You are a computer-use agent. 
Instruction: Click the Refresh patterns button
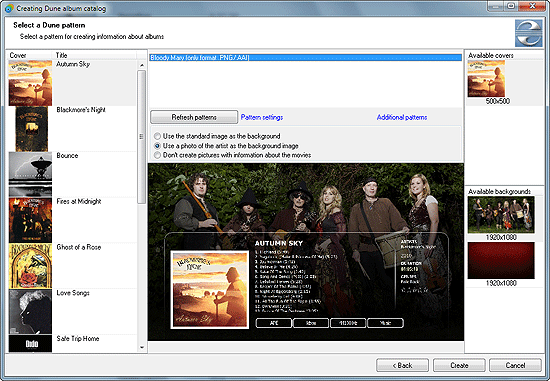tap(194, 117)
